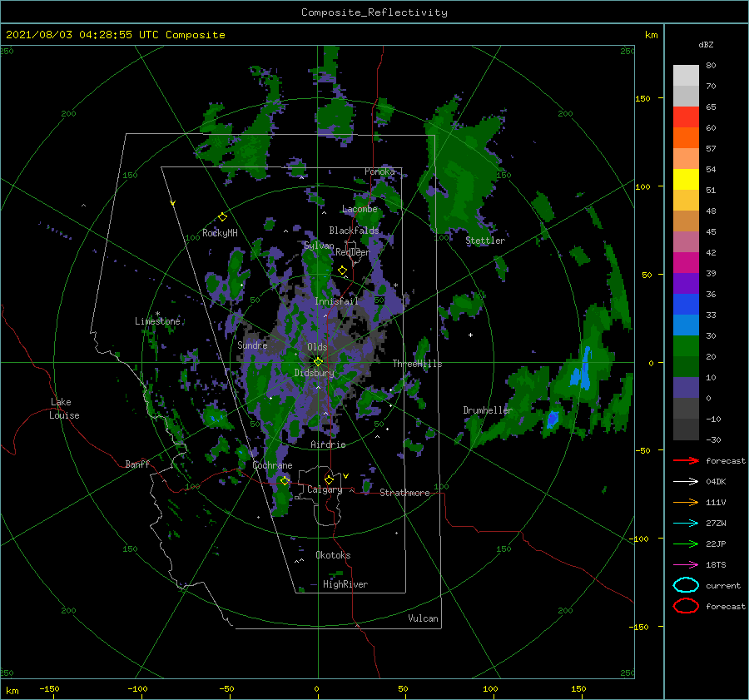Click the yellow v marker northwest of RockyMH
Screen dimensions: 749x700
[173, 204]
